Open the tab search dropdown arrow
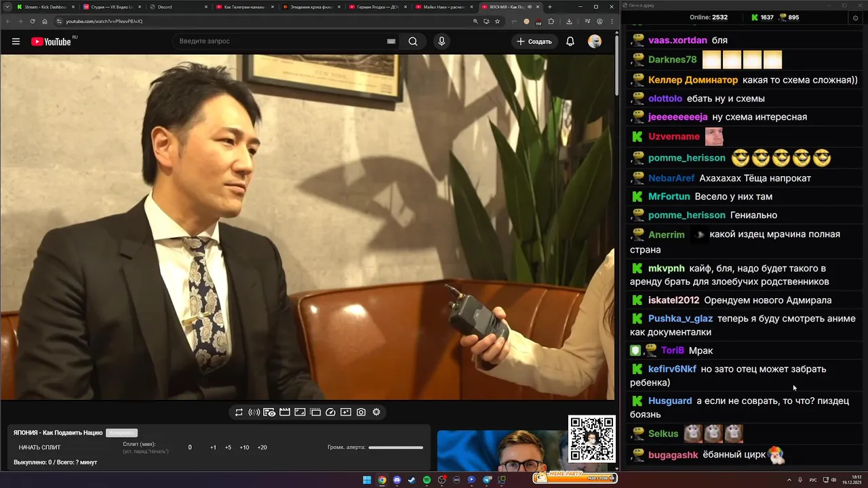The width and height of the screenshot is (868, 488). [x=6, y=7]
